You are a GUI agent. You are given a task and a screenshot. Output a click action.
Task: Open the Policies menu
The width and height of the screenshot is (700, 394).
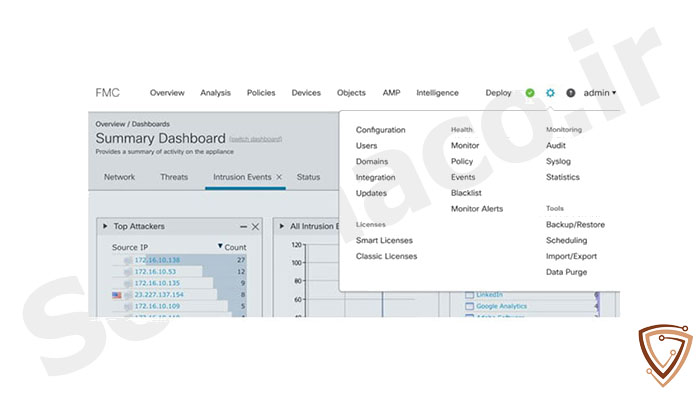tap(261, 93)
